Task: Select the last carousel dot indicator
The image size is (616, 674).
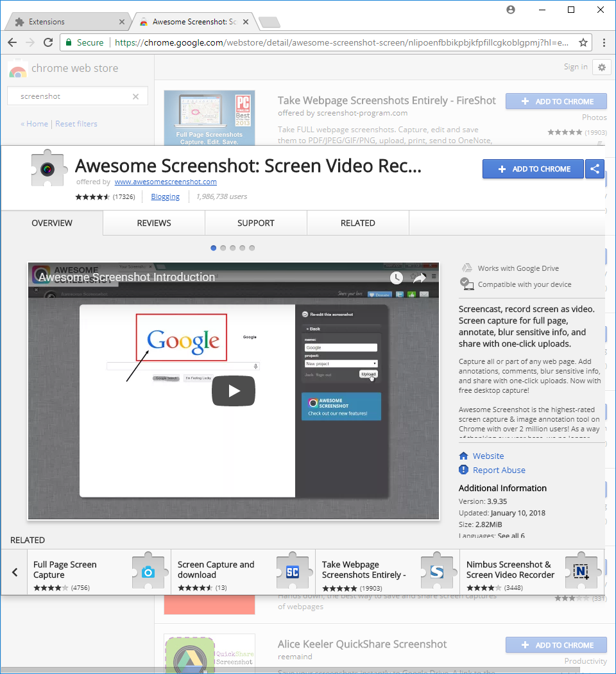Action: click(252, 248)
